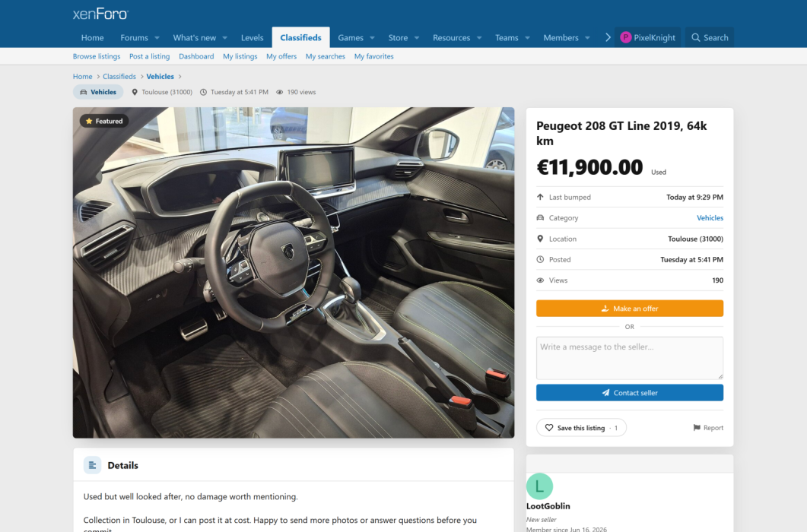
Task: Click the Views eye icon in sidebar
Action: pos(540,280)
